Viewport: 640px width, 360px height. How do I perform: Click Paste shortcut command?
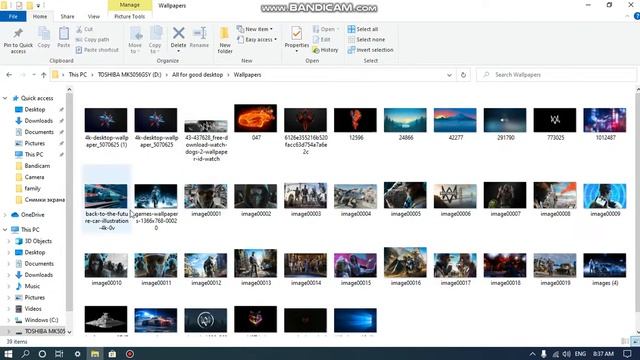point(97,50)
